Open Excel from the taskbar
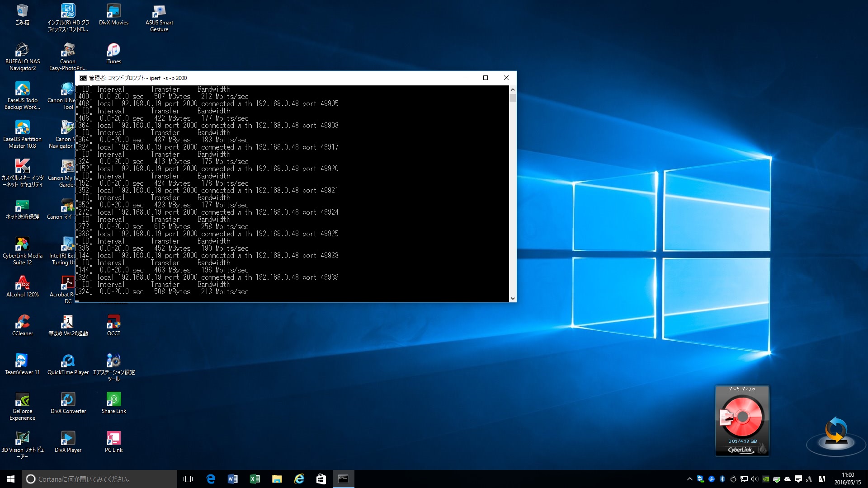This screenshot has width=868, height=488. coord(255,479)
